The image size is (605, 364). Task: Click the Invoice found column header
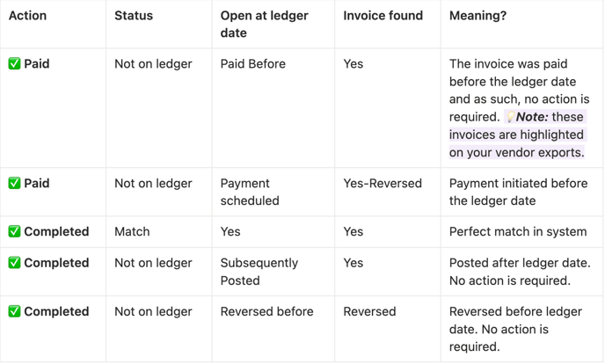pyautogui.click(x=383, y=16)
